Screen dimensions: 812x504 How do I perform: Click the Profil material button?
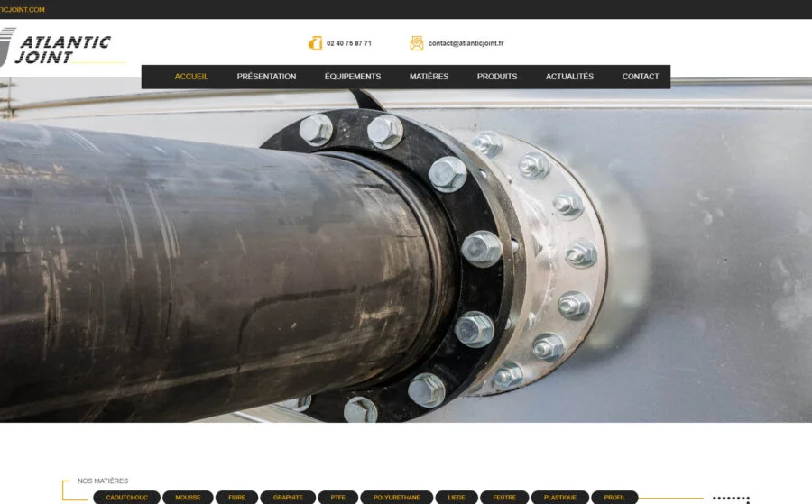click(614, 498)
